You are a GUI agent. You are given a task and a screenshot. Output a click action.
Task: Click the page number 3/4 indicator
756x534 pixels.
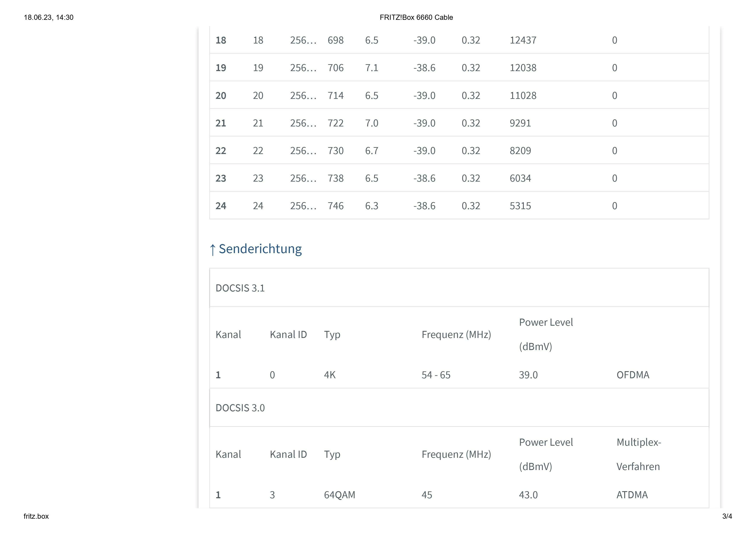click(727, 516)
